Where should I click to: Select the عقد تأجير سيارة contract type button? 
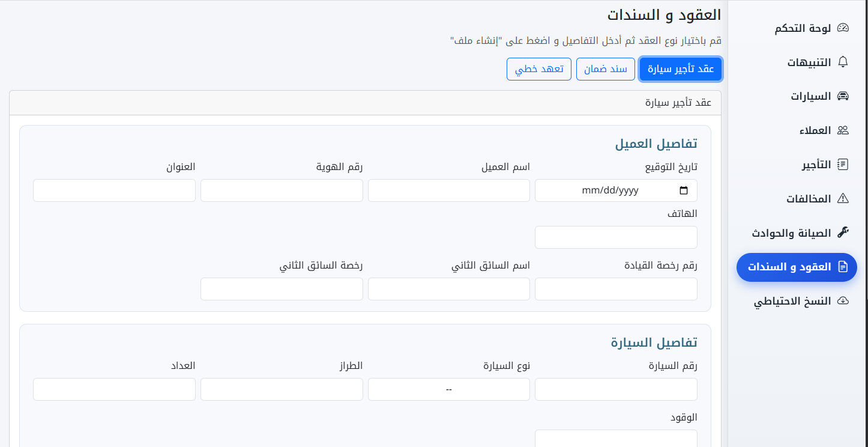(681, 69)
